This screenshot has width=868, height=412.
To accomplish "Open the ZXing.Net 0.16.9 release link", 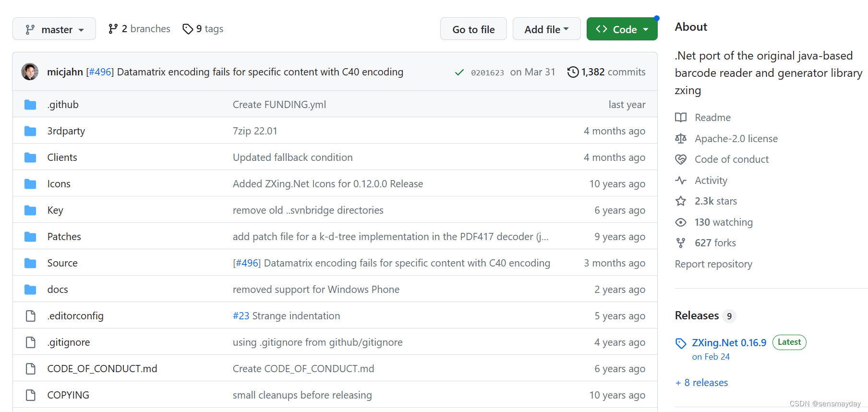I will pos(729,343).
